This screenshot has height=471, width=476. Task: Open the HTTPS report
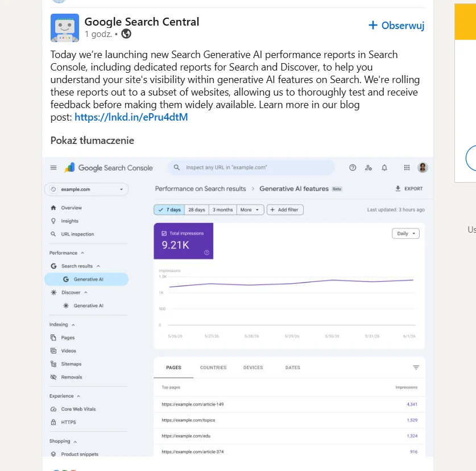(68, 422)
